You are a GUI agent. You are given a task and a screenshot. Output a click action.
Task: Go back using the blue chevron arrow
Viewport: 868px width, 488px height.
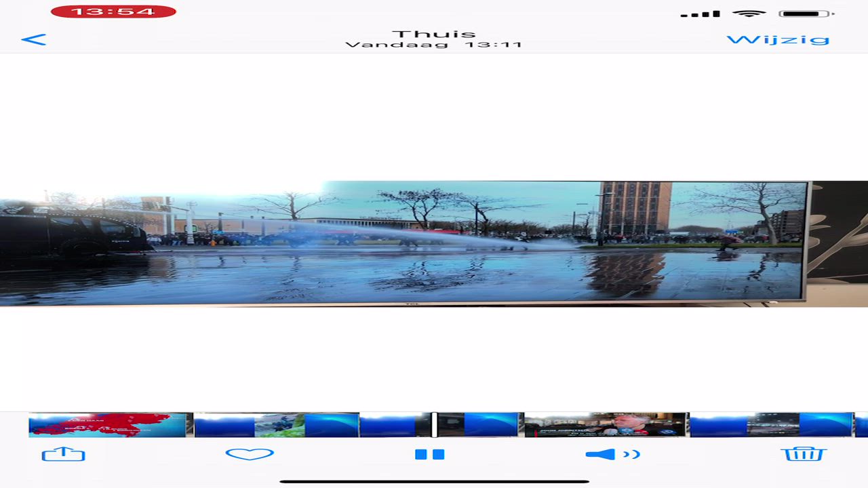click(x=34, y=40)
